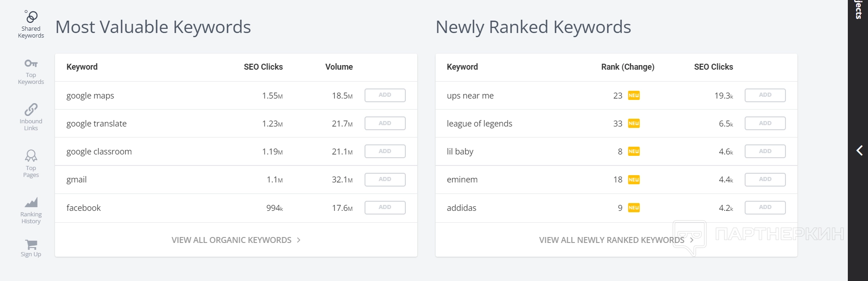Image resolution: width=868 pixels, height=281 pixels.
Task: Open the Top Pages ribbon icon
Action: click(x=31, y=156)
